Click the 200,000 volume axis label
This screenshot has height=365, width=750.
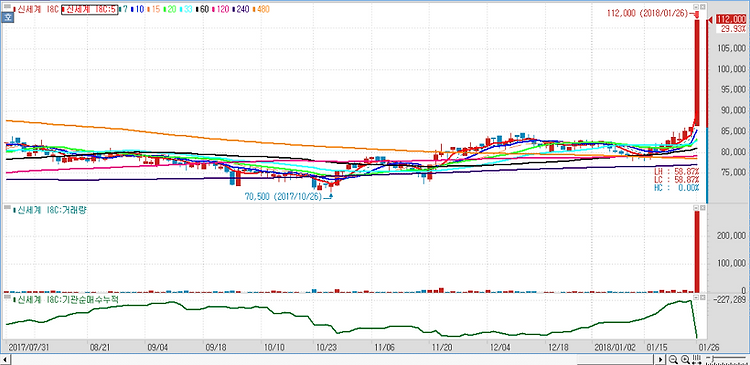[x=732, y=235]
